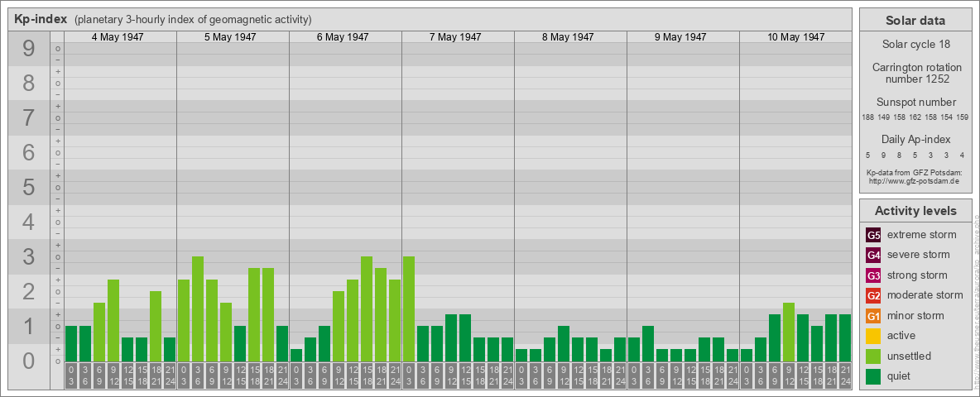The width and height of the screenshot is (980, 397).
Task: Click the "Solar data" panel heading
Action: tap(915, 21)
